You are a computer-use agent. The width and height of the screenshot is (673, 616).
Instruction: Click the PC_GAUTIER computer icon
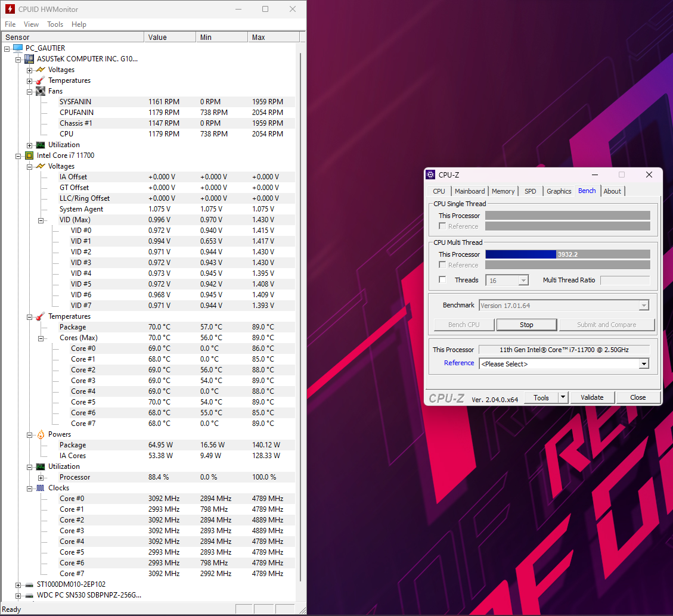(18, 48)
